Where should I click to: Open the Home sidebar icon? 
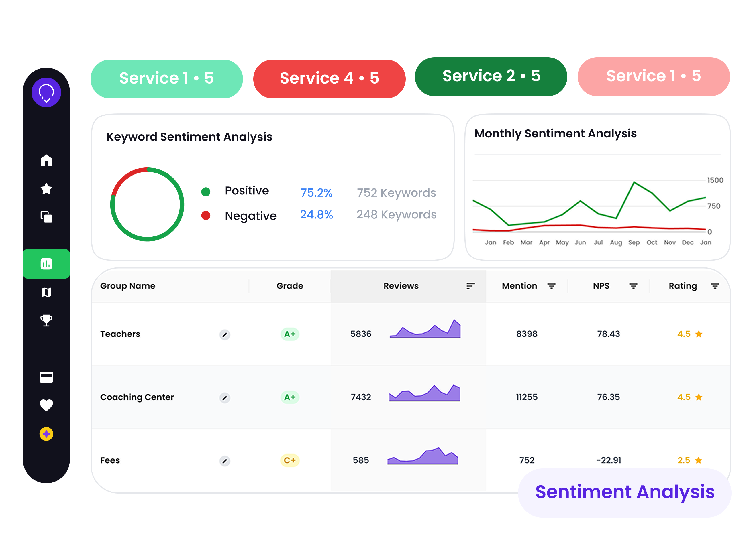coord(46,160)
